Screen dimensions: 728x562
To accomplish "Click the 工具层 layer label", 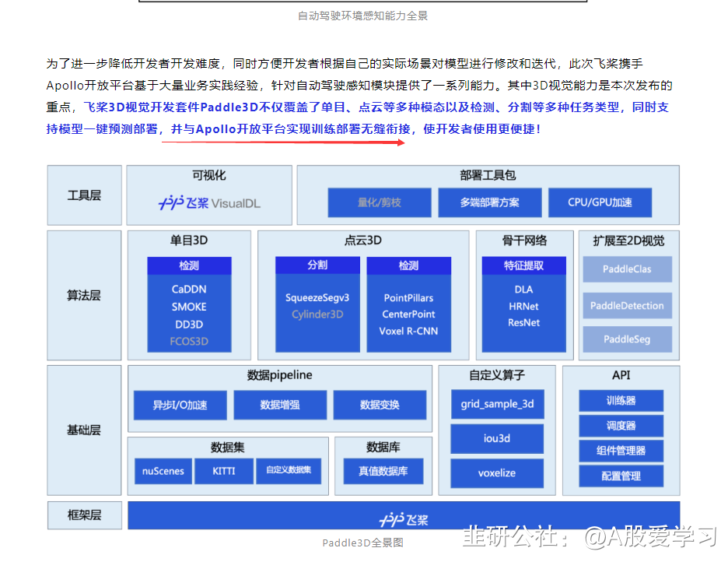I will 84,195.
